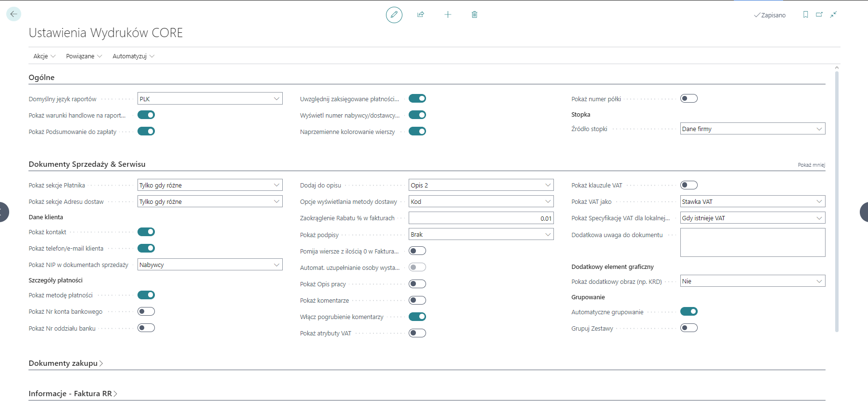Enable Pokaż numer półki

689,98
